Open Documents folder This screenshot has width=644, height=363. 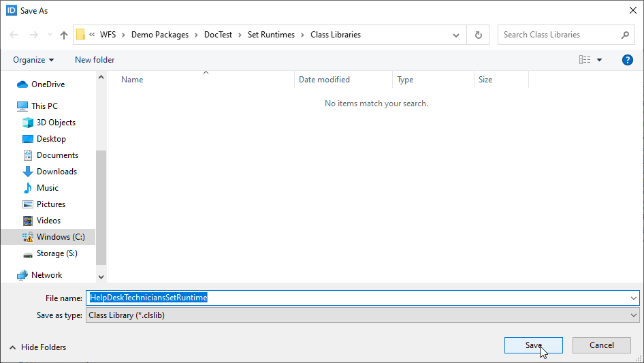(57, 155)
